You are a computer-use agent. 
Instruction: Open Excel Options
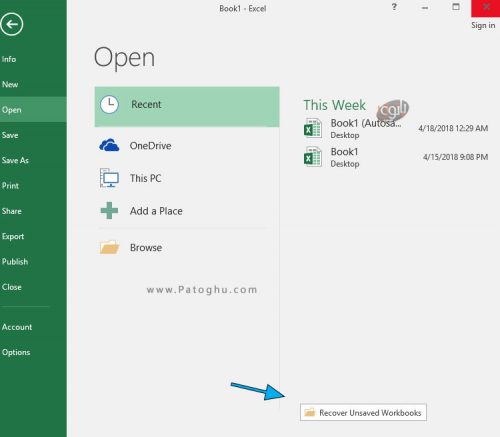pos(16,352)
